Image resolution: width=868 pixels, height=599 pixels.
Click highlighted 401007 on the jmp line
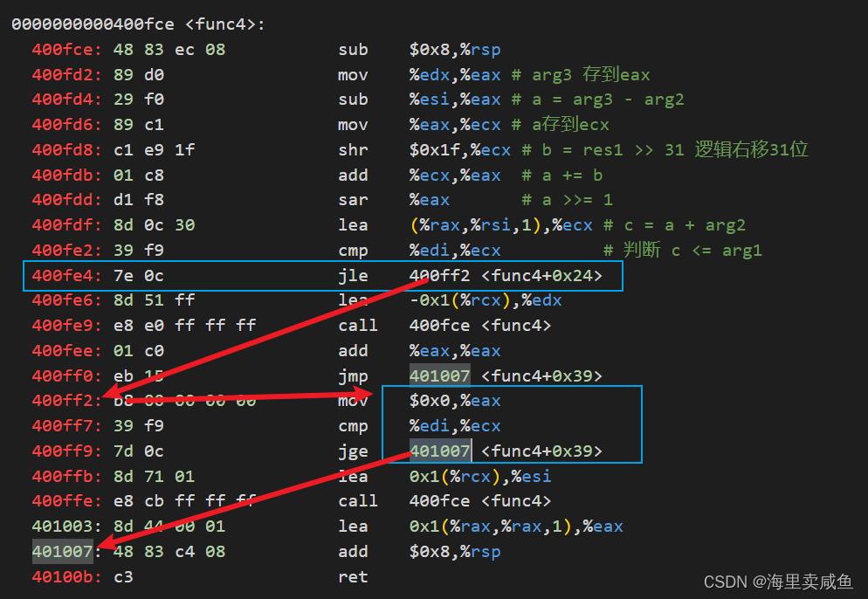(x=439, y=375)
